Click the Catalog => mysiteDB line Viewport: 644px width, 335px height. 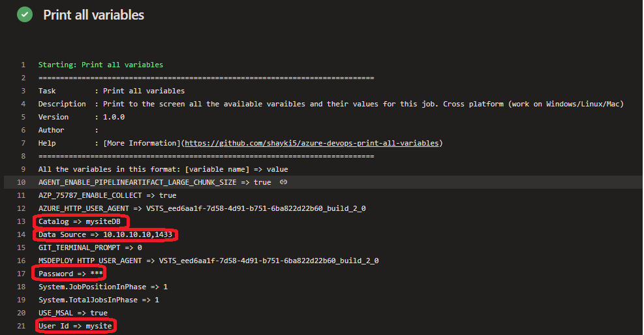pyautogui.click(x=79, y=221)
